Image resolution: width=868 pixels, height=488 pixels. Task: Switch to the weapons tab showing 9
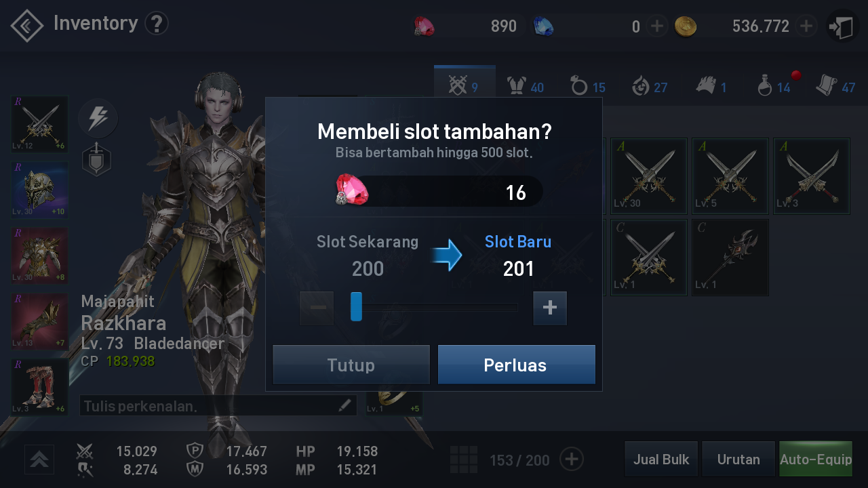pyautogui.click(x=465, y=85)
